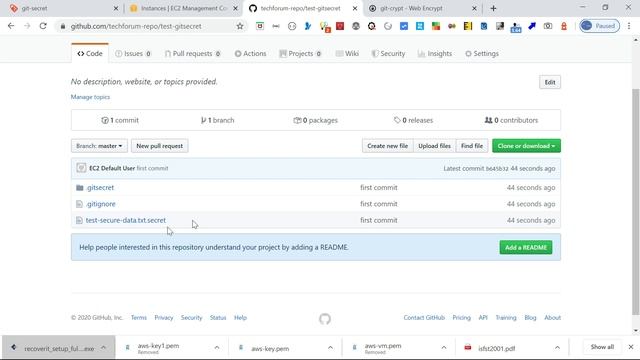Expand Clone or download dropdown
This screenshot has height=360, width=640.
click(x=526, y=146)
